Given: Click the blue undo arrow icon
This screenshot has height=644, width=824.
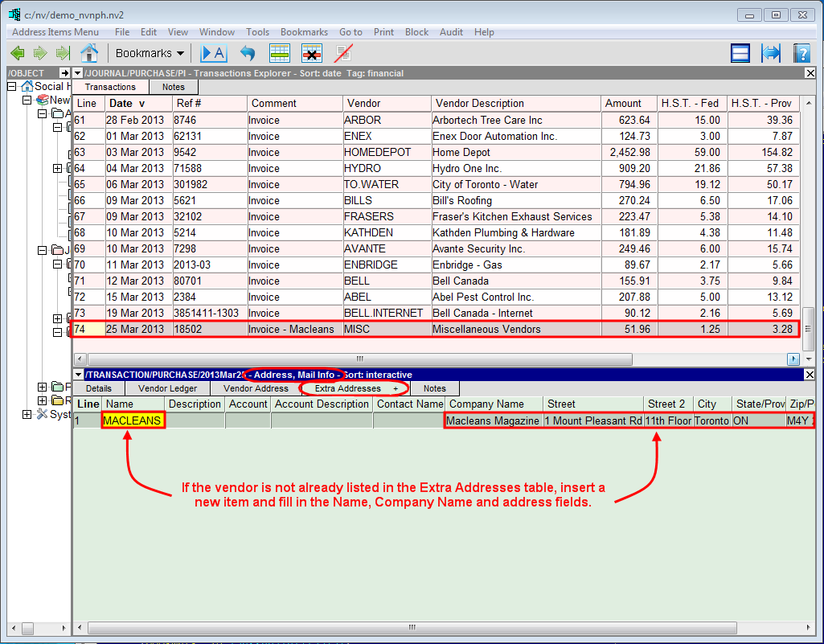Looking at the screenshot, I should 248,53.
